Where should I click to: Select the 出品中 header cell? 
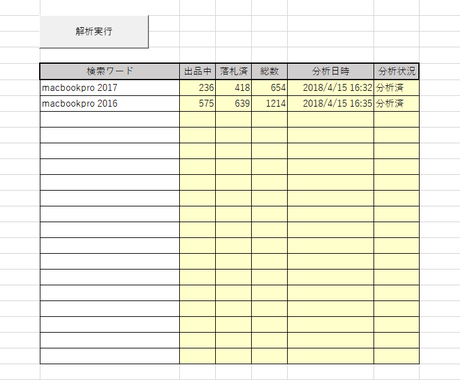197,71
